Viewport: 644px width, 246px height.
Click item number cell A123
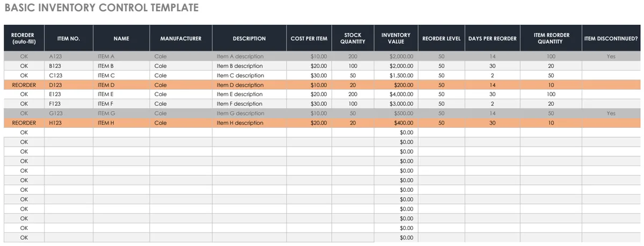[x=69, y=56]
